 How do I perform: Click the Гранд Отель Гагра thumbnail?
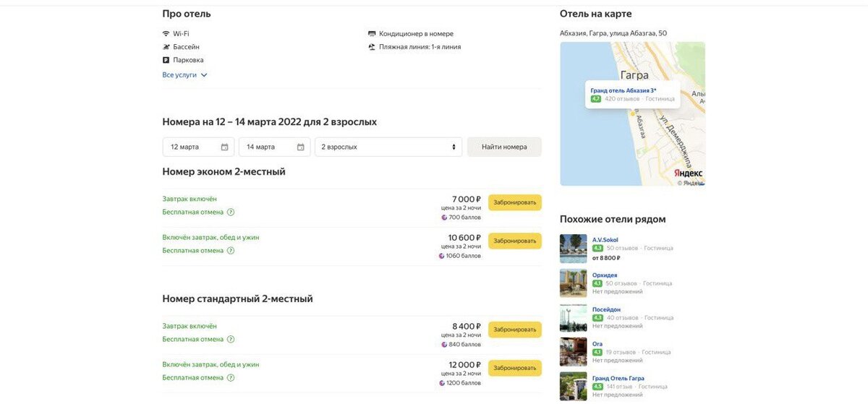click(574, 386)
